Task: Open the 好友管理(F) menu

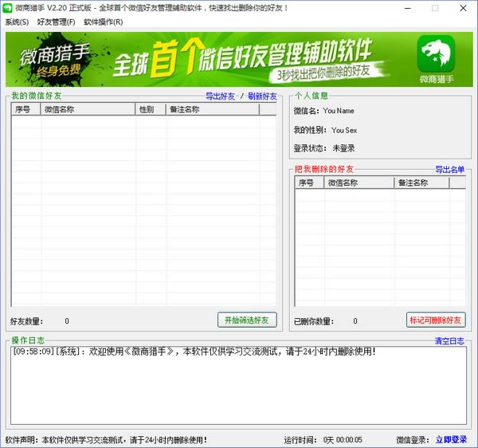Action: (56, 22)
